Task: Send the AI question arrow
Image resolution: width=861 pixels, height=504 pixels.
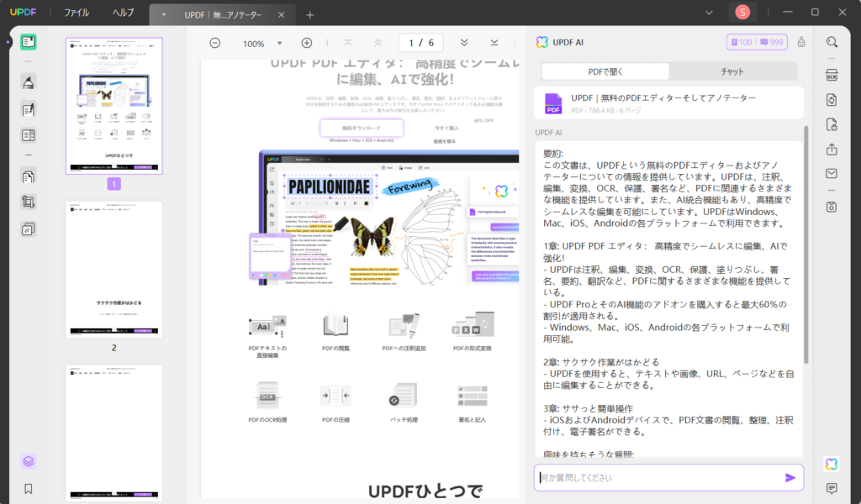Action: (x=790, y=478)
